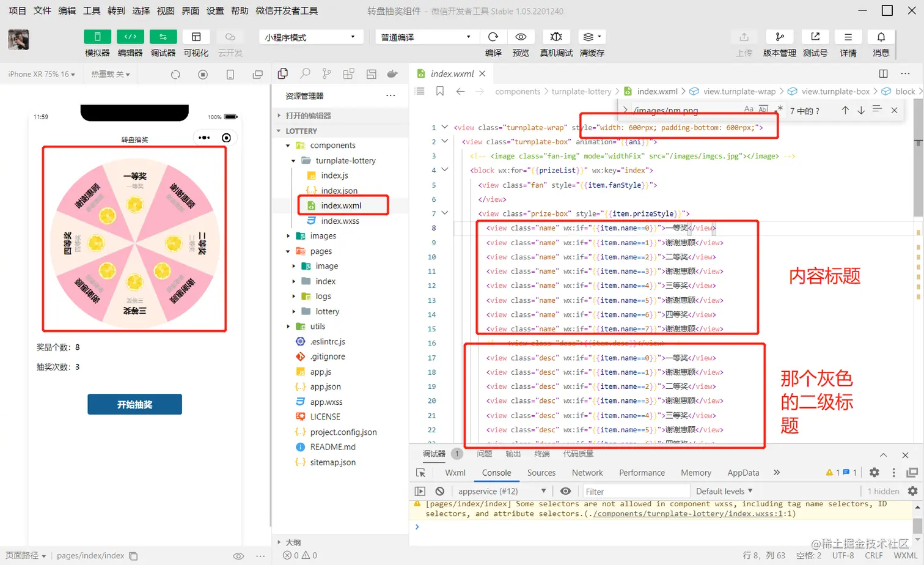This screenshot has height=565, width=924.
Task: Click the user avatar in the toolbar
Action: (x=18, y=40)
